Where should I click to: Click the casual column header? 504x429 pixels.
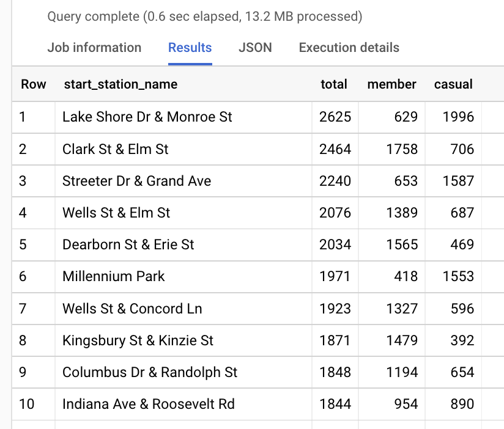click(x=453, y=84)
